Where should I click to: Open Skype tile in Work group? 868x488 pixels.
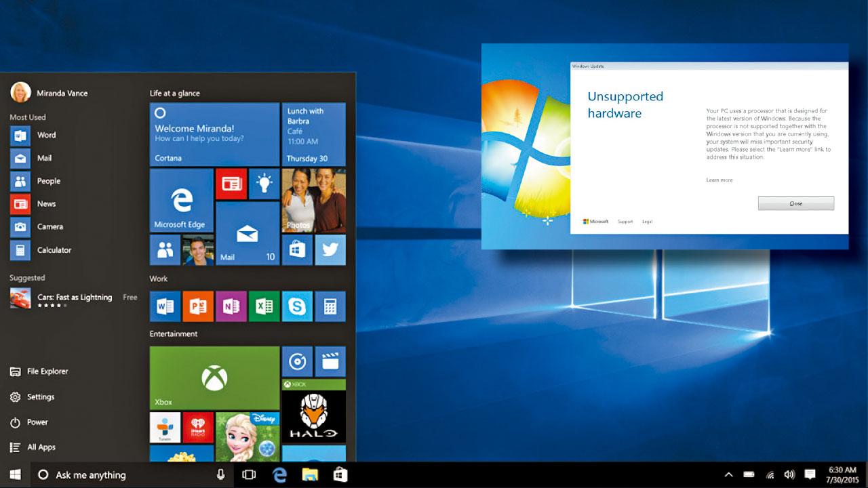297,306
